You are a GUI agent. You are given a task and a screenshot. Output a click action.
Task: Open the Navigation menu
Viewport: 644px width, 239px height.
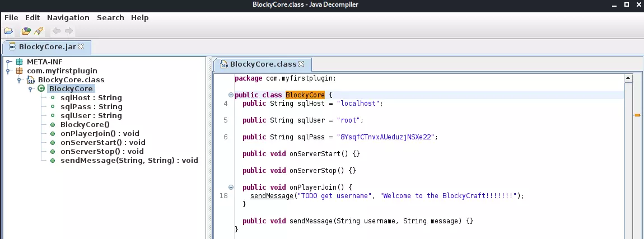(68, 17)
